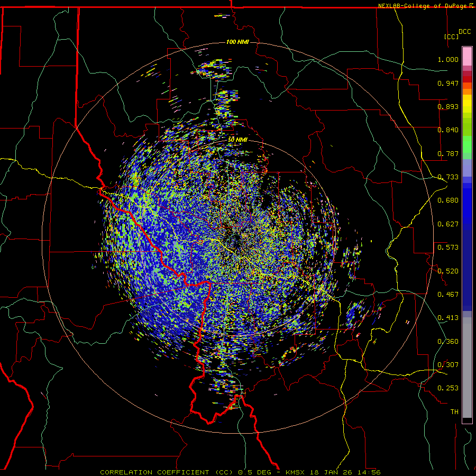Click the 0.253 color scale label
Viewport: 476px width, 476px height.
coord(448,388)
